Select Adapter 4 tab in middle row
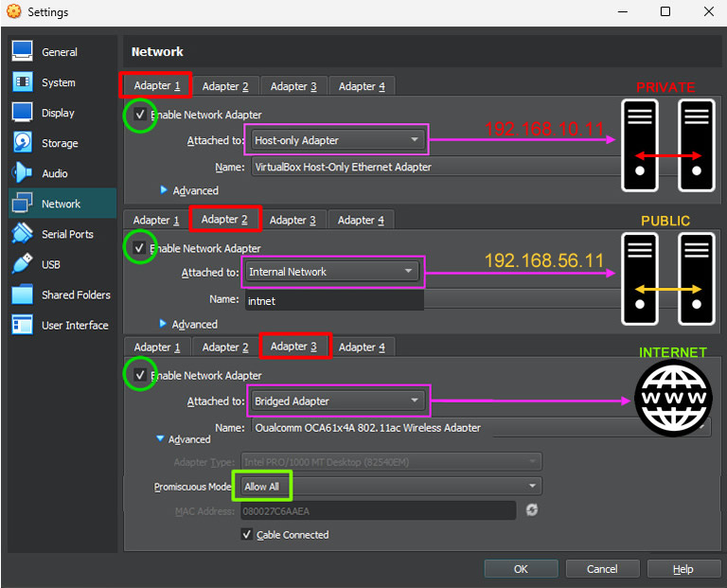The width and height of the screenshot is (727, 588). (x=361, y=220)
